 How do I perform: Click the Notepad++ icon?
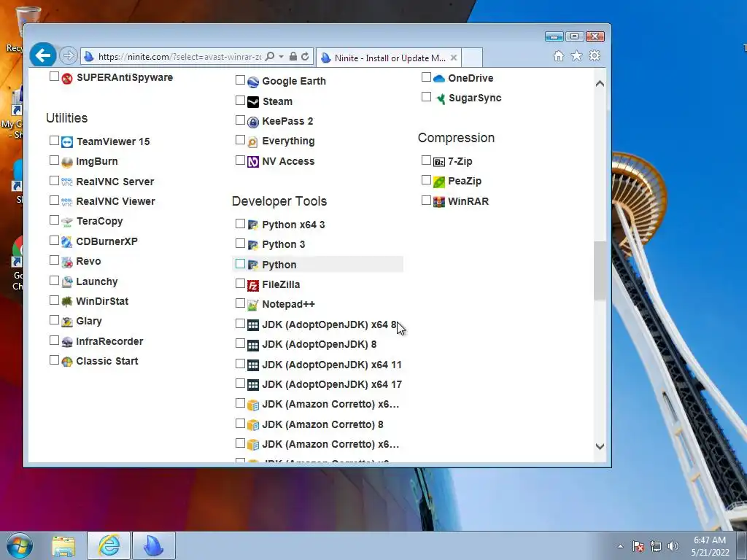253,305
